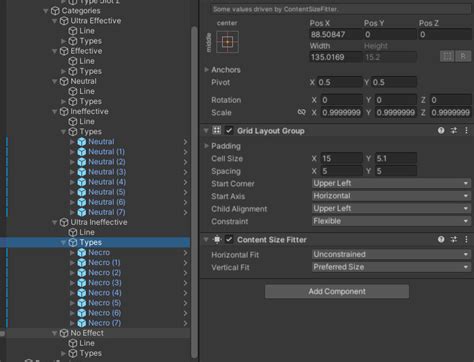Collapse the Content Size Fitter component foldout
Viewport: 474px width, 362px height.
click(206, 239)
